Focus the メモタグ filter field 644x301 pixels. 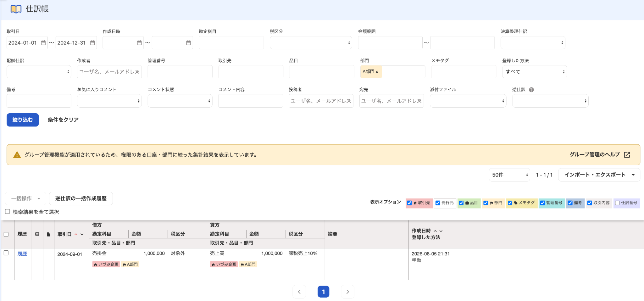pyautogui.click(x=464, y=72)
